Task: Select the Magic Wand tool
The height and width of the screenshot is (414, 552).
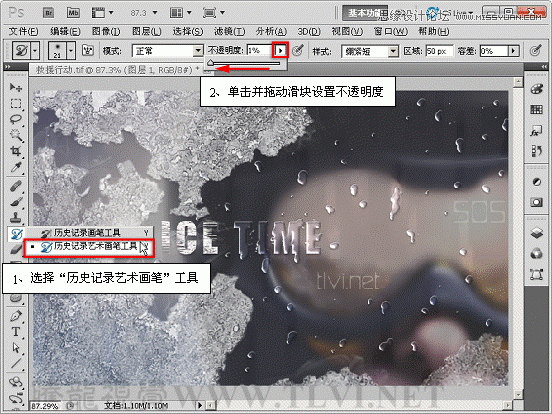Action: coord(15,135)
